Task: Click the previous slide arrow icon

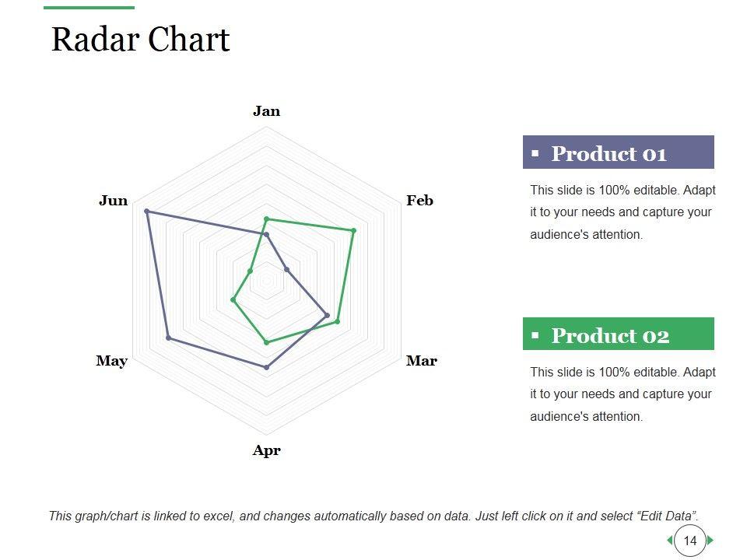Action: click(670, 540)
